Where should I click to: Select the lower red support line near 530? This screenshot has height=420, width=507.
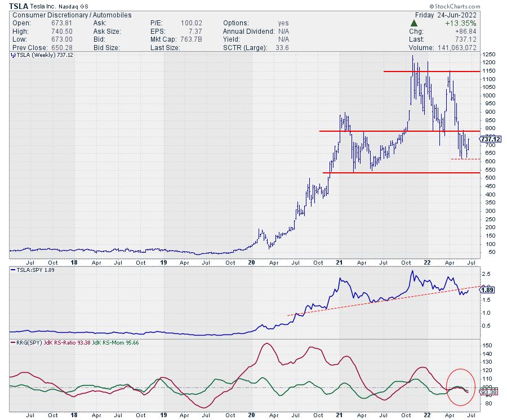tap(394, 173)
